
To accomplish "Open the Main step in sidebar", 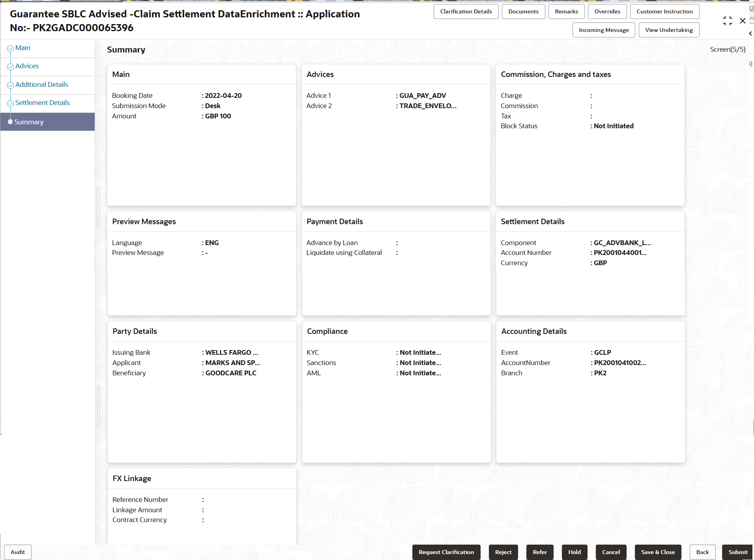I will (23, 48).
